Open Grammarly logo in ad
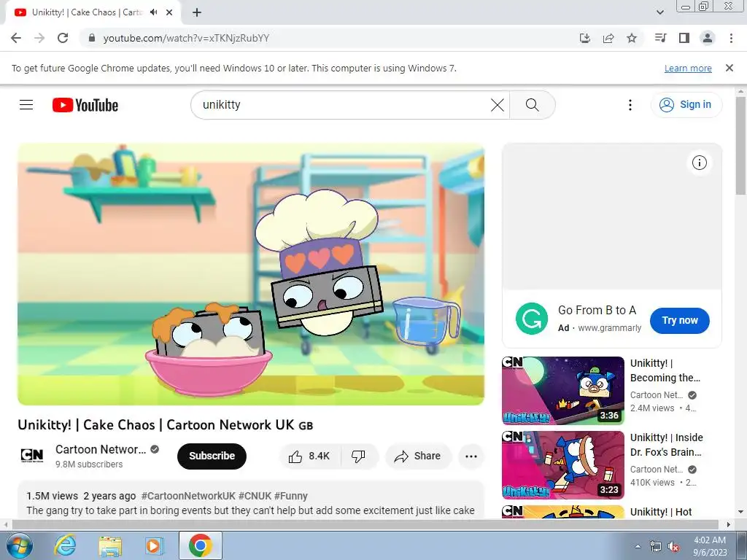747x560 pixels. (x=532, y=319)
